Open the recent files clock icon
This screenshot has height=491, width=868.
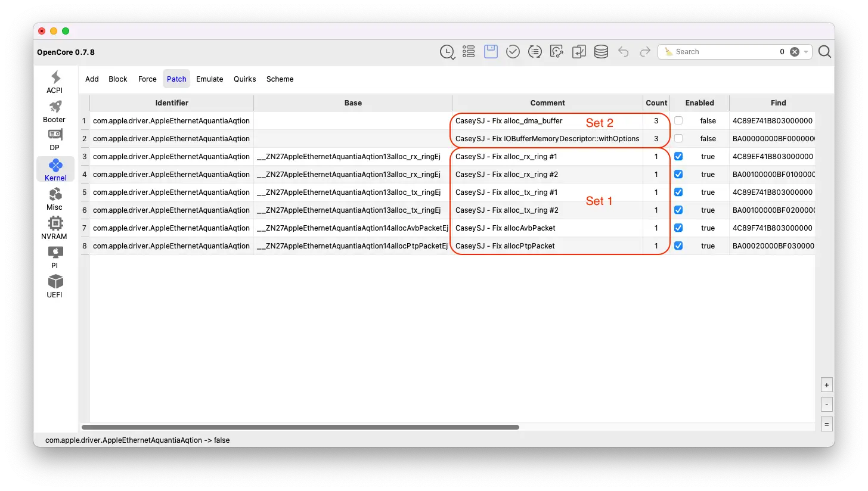tap(447, 52)
